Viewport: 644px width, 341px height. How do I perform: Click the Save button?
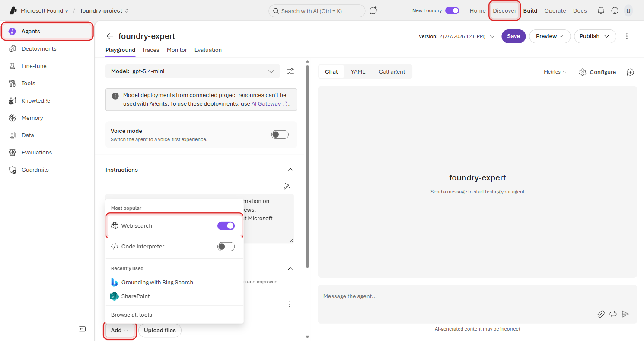513,36
